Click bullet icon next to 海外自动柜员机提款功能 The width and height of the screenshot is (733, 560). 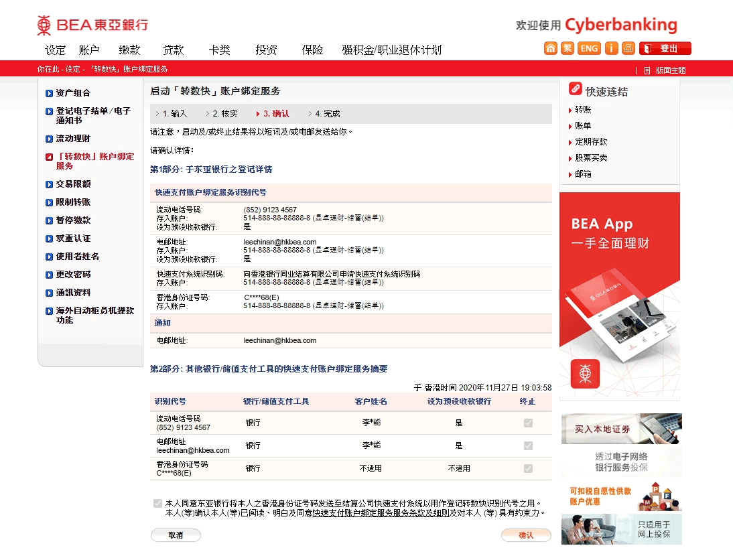coord(49,311)
